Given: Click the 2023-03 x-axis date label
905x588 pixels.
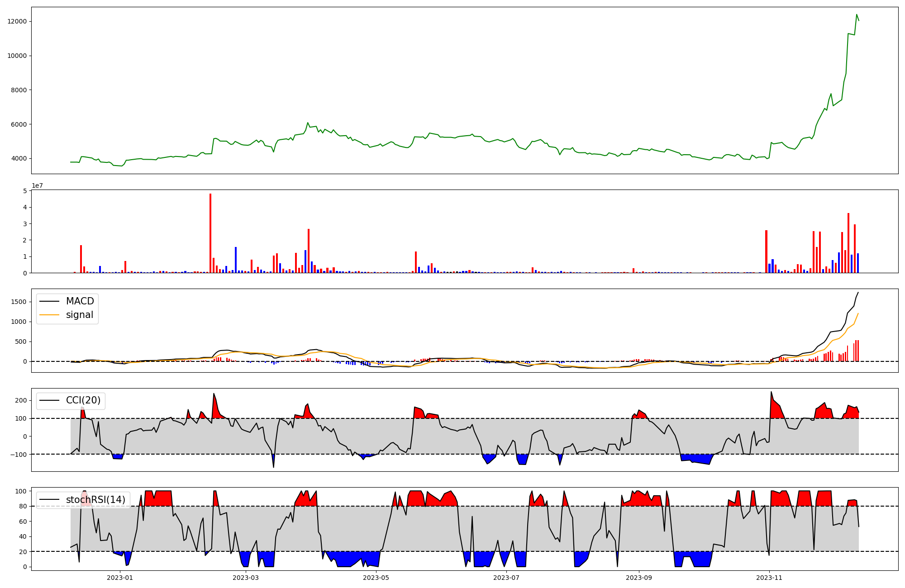Looking at the screenshot, I should (x=246, y=578).
